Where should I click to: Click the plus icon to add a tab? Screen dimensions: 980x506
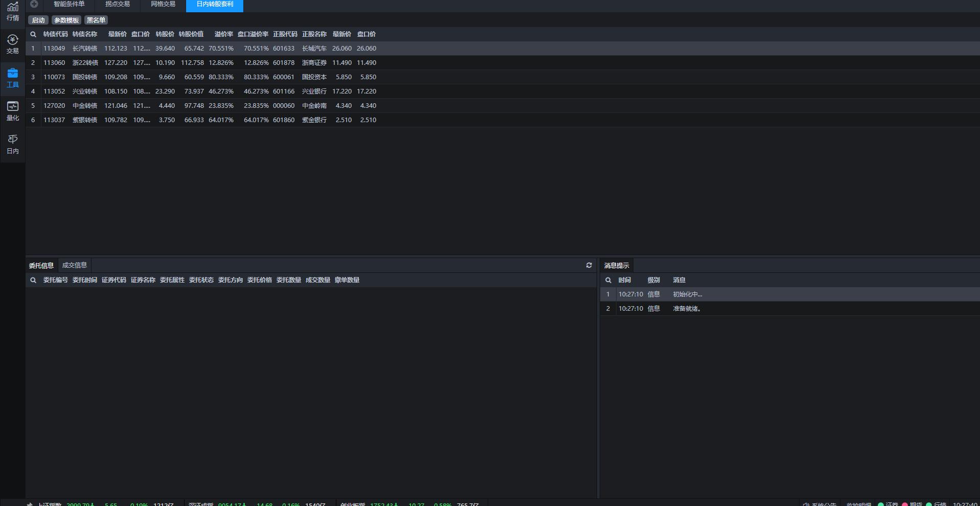34,4
